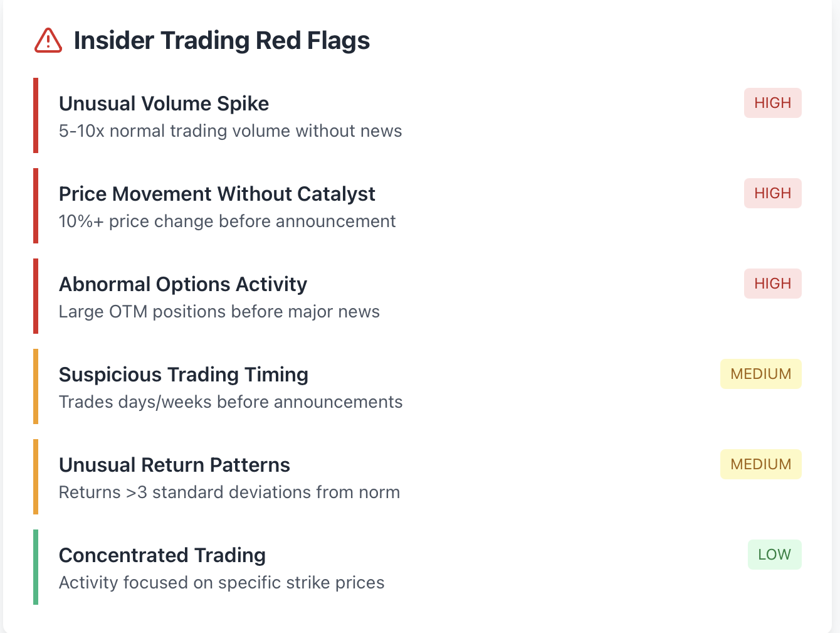The height and width of the screenshot is (633, 840).
Task: Click the red warning triangle icon
Action: pyautogui.click(x=48, y=40)
